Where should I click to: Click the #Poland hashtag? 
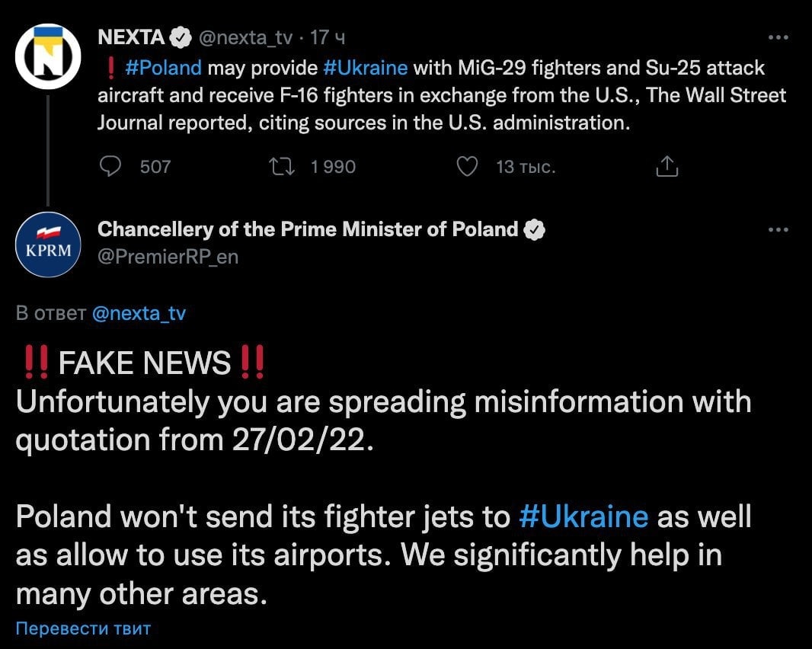[x=163, y=68]
